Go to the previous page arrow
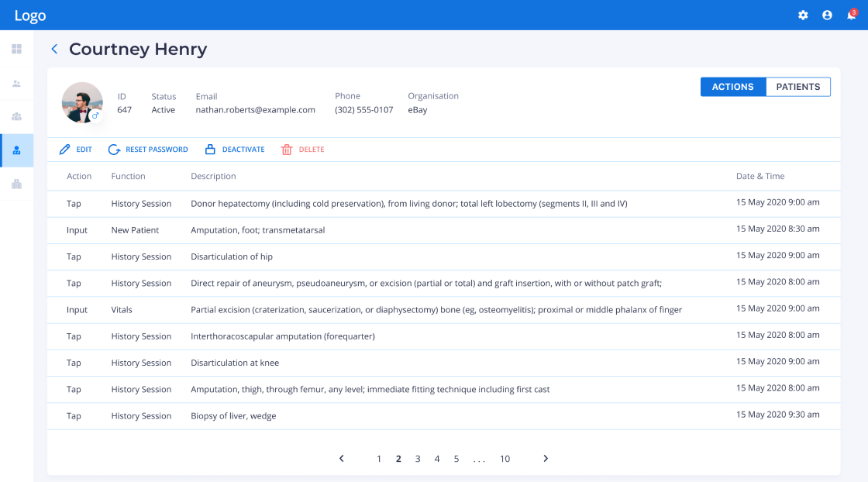Image resolution: width=868 pixels, height=482 pixels. [x=341, y=459]
